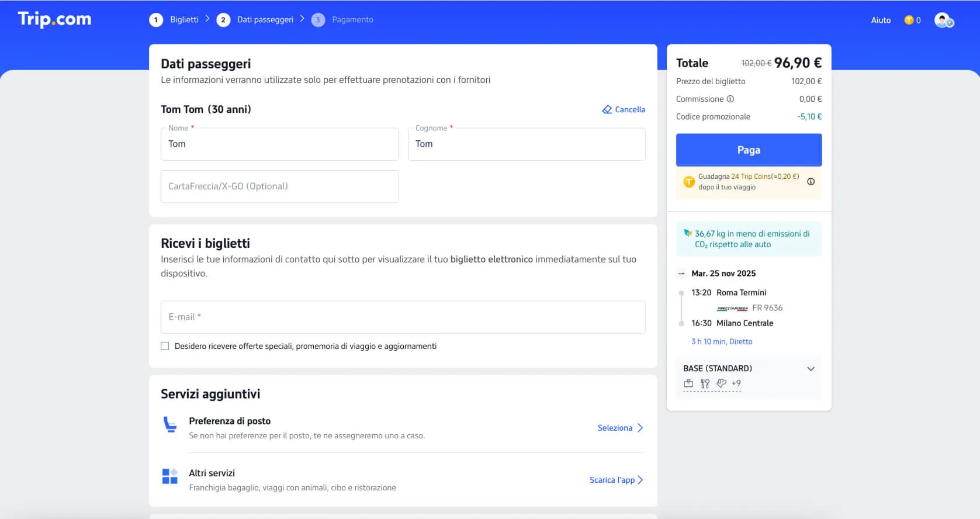Click the seat icon for Preferenza di posto

pyautogui.click(x=170, y=424)
